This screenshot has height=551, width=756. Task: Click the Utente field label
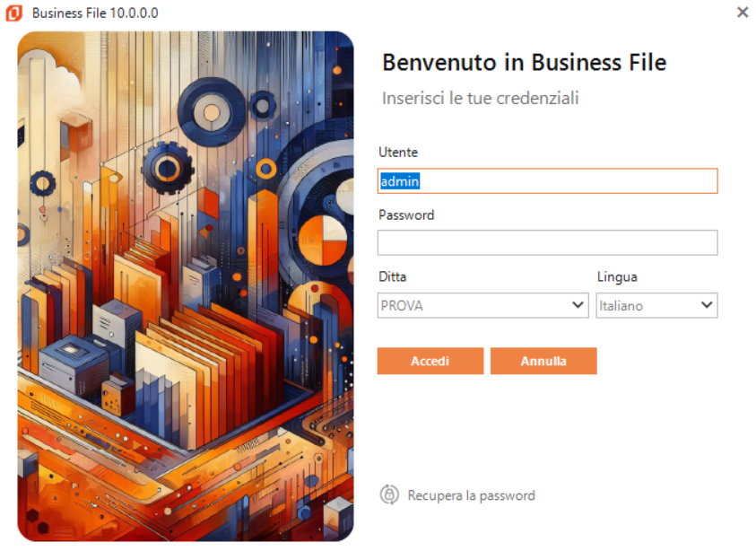[398, 153]
